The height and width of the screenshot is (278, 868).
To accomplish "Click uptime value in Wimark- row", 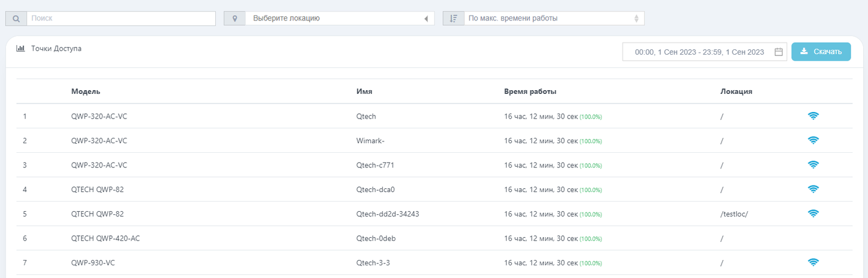I will (x=553, y=140).
